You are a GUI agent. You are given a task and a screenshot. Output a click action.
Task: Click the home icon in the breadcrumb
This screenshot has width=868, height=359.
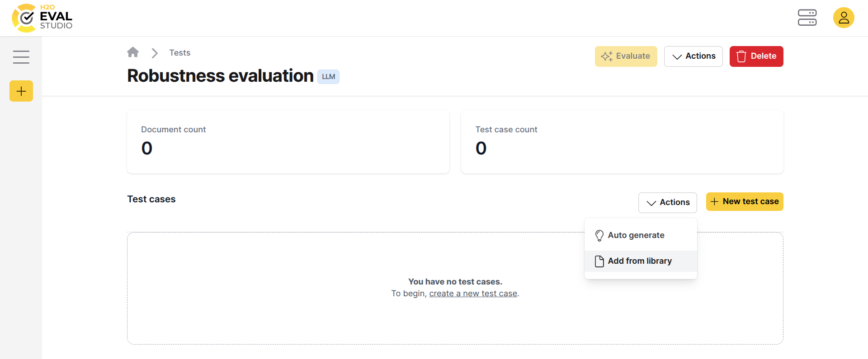[132, 52]
